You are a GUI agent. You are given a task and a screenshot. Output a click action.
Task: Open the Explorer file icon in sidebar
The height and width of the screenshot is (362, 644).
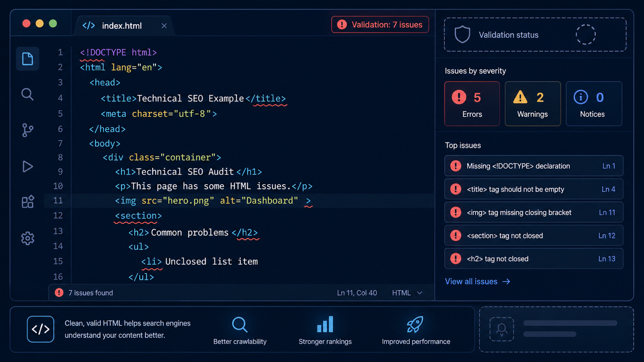coord(27,59)
